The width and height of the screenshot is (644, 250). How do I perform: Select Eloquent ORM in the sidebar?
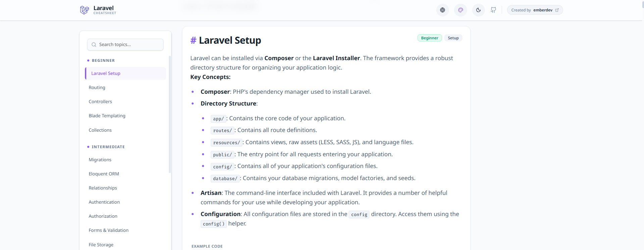point(104,174)
